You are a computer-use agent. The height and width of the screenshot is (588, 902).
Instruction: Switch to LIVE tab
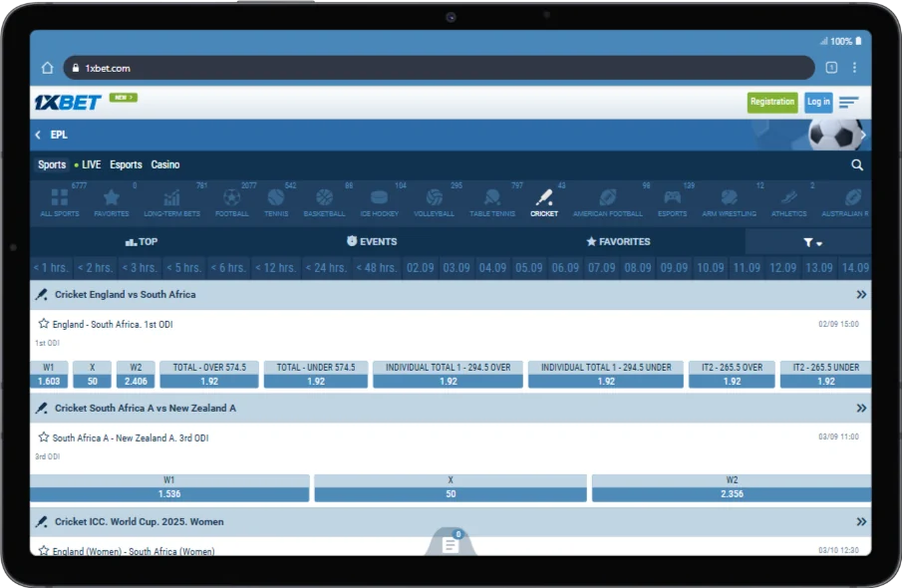pyautogui.click(x=88, y=164)
